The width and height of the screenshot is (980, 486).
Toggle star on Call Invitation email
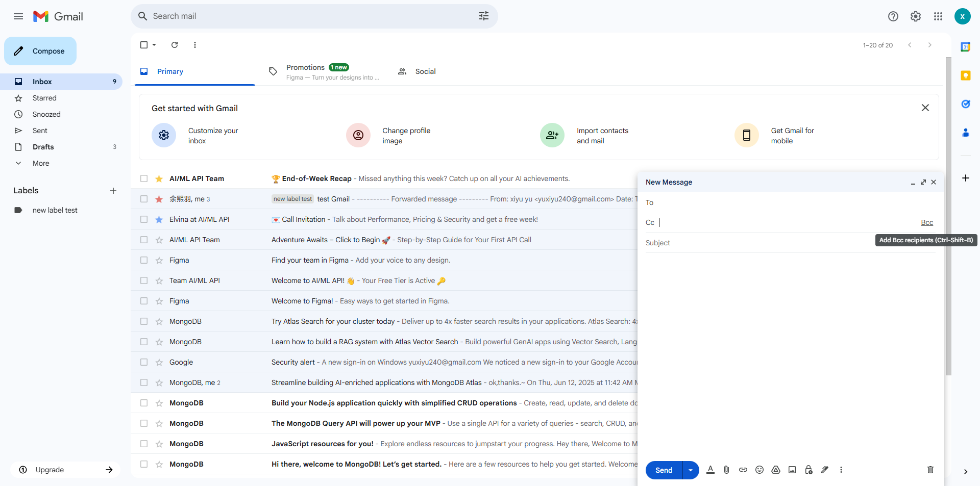click(159, 219)
